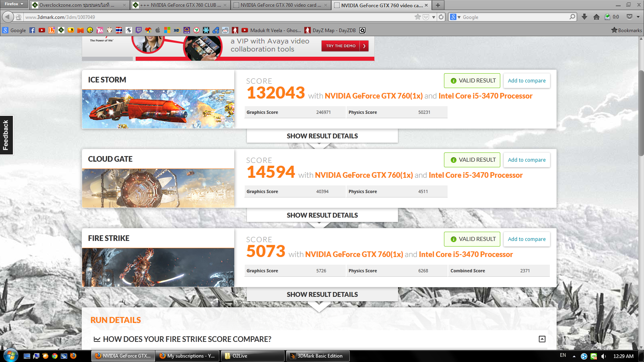The width and height of the screenshot is (644, 362).
Task: Open the Maduk ft Veela bookmark
Action: pos(271,30)
